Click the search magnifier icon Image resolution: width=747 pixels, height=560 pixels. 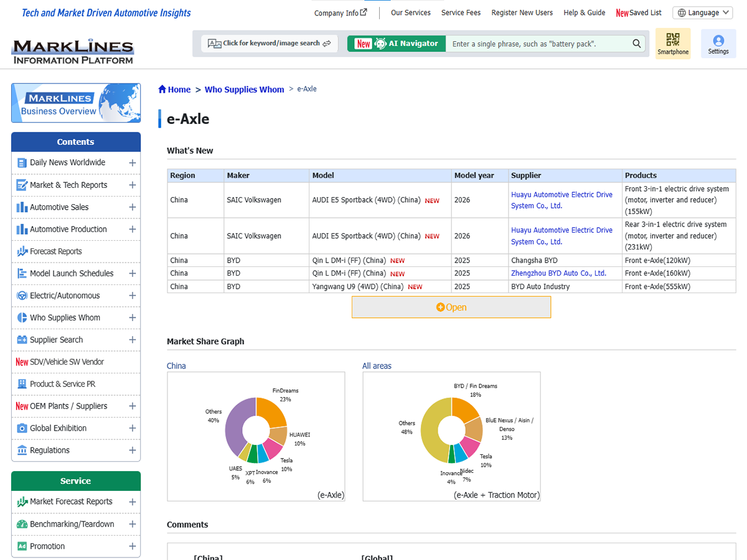pos(636,44)
